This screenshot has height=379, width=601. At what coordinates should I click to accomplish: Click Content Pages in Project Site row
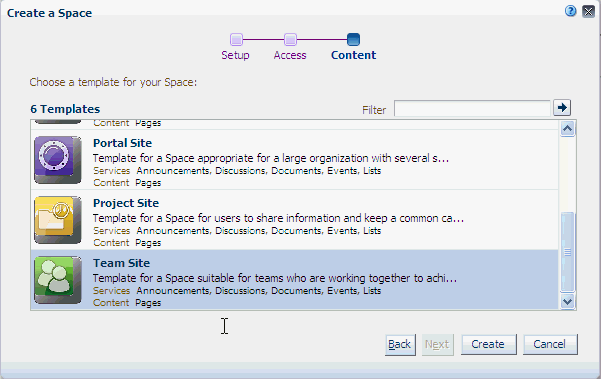tap(127, 243)
